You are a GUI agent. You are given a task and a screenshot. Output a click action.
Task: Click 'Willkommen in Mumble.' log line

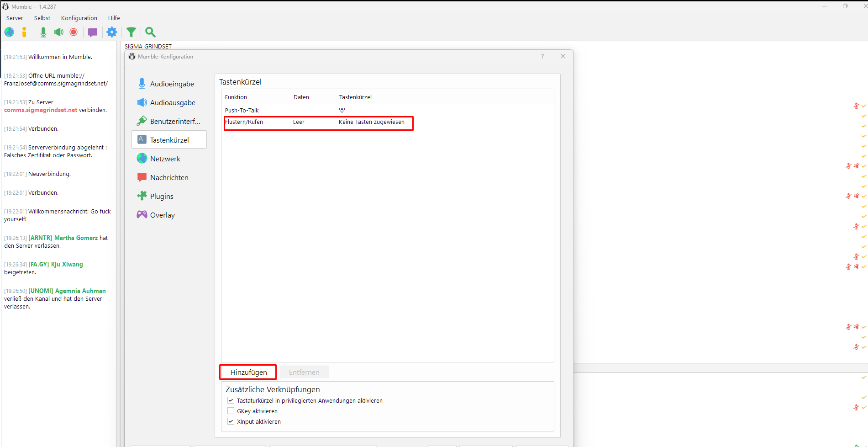coord(60,57)
